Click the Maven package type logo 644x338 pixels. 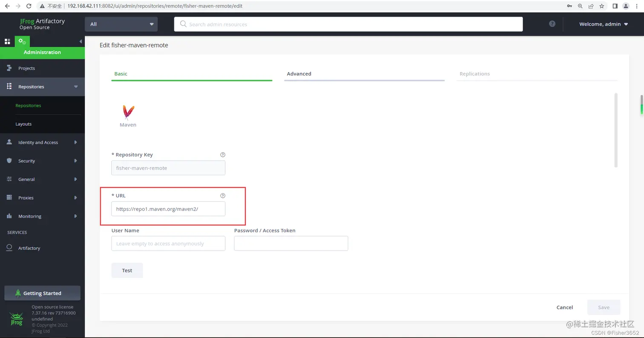(128, 112)
